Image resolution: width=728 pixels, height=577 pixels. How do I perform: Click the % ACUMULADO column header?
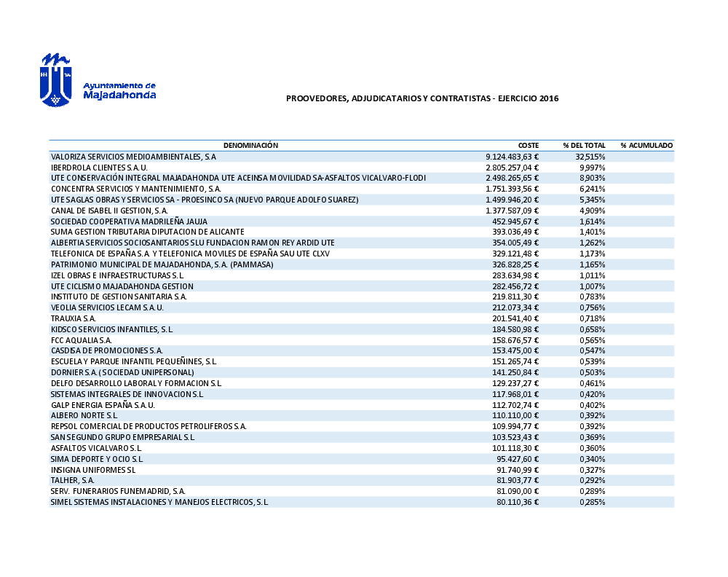646,146
